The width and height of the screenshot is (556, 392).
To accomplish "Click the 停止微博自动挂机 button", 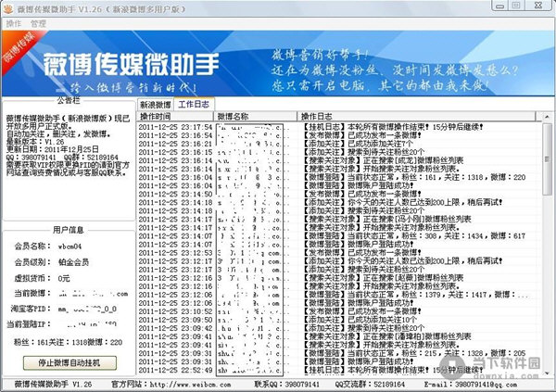I will (x=69, y=362).
